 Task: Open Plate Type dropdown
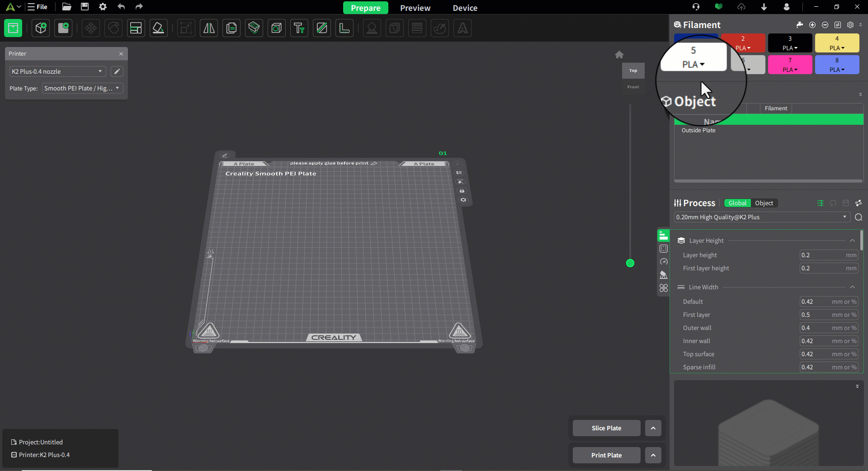(x=82, y=88)
